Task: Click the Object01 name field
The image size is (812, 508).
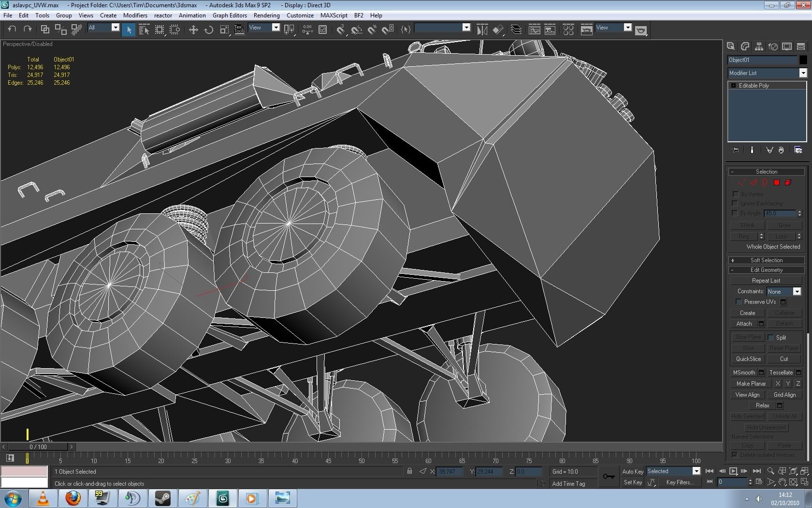Action: tap(762, 60)
